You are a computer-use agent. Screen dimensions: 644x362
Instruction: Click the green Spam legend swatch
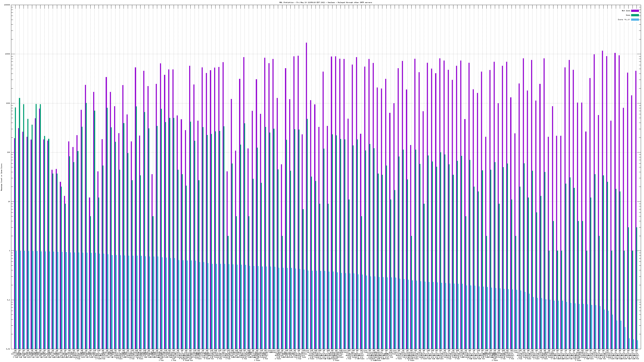(x=635, y=15)
